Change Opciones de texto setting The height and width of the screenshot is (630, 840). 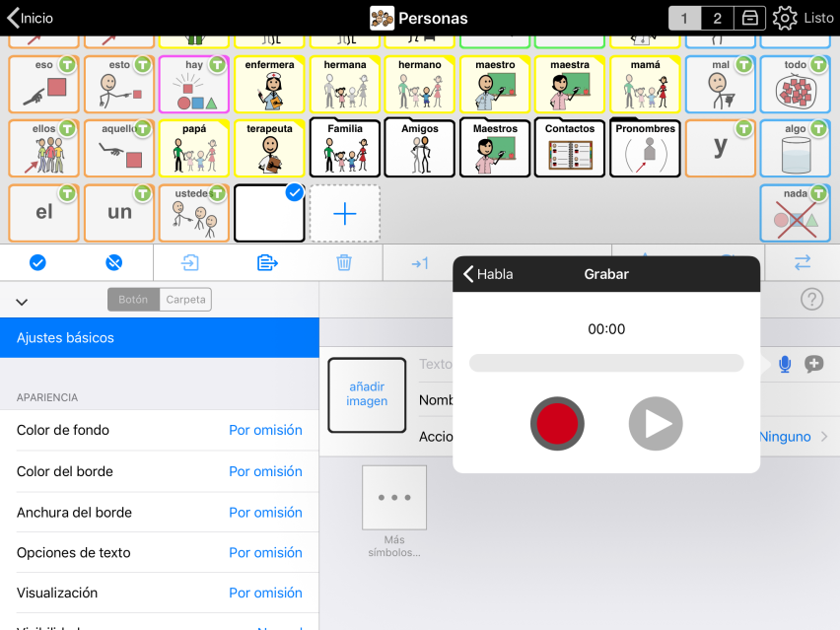coord(160,553)
